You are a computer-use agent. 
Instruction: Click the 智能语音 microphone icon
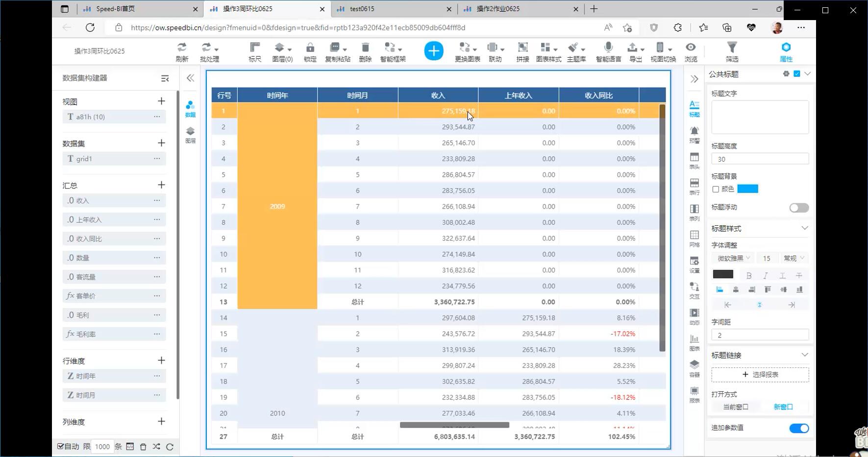[x=608, y=48]
